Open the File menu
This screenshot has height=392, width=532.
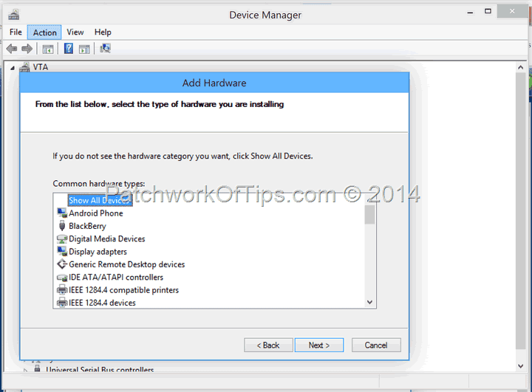pos(16,32)
